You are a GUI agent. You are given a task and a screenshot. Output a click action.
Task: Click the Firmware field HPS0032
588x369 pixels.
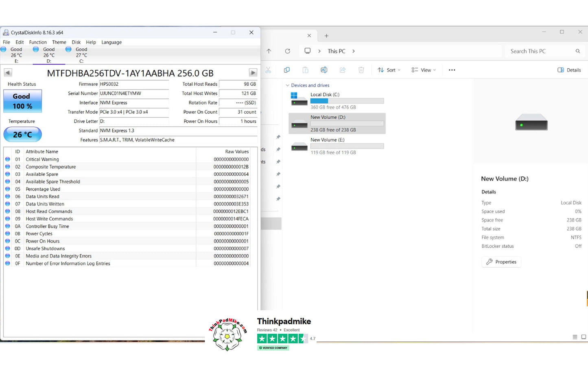coord(134,84)
